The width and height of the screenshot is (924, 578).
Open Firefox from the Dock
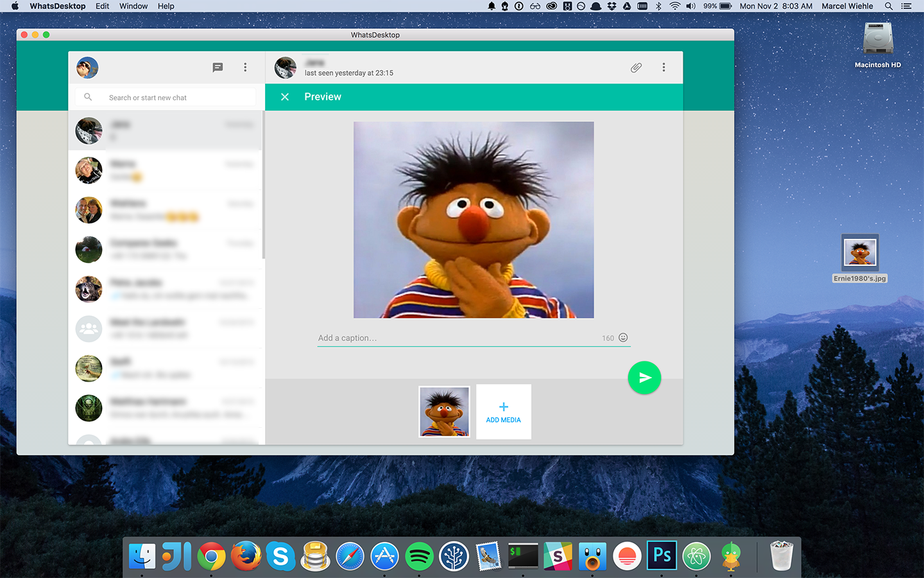tap(246, 556)
